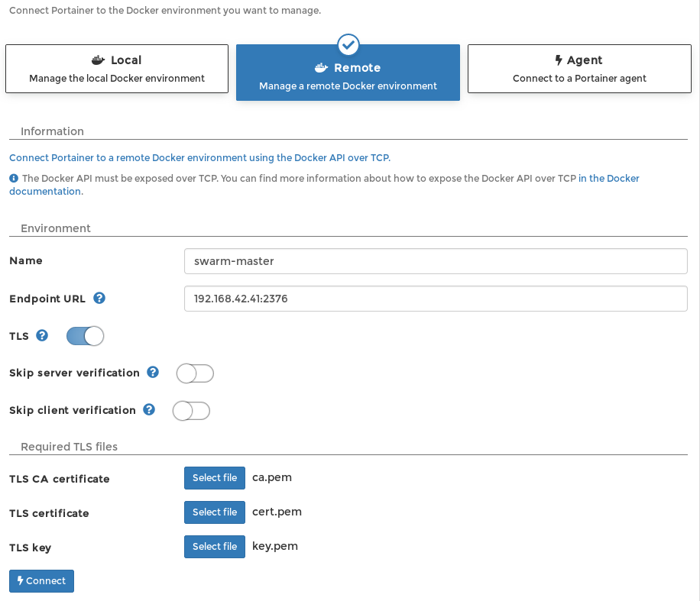Click the ca.pem file name

272,477
